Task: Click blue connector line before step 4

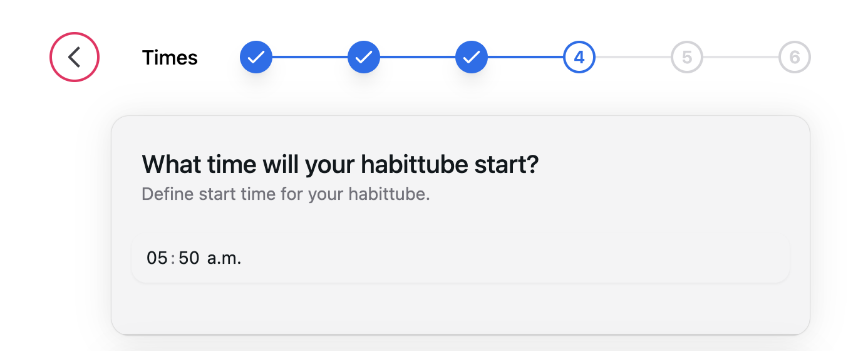Action: [x=525, y=58]
